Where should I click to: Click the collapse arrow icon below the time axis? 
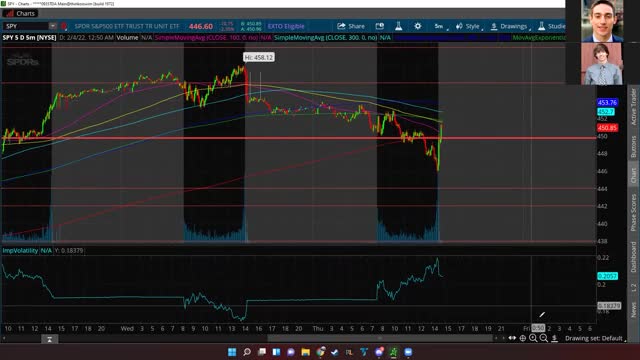(49, 339)
